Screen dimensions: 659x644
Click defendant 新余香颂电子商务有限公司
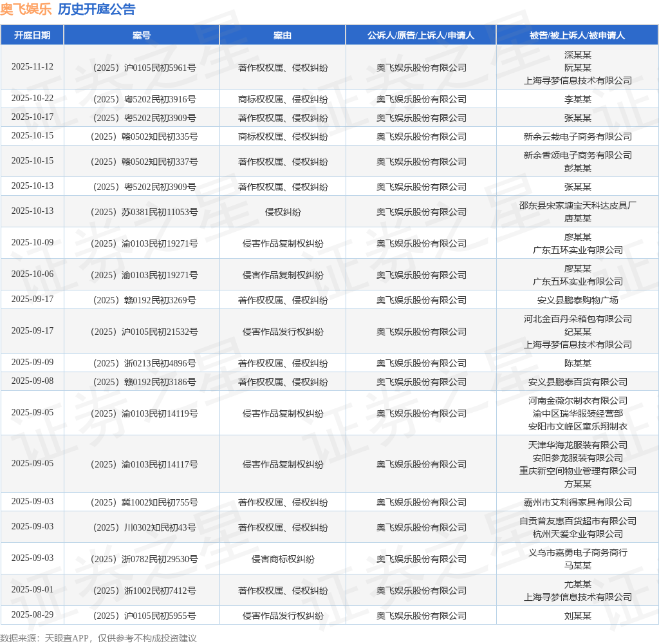tap(577, 155)
